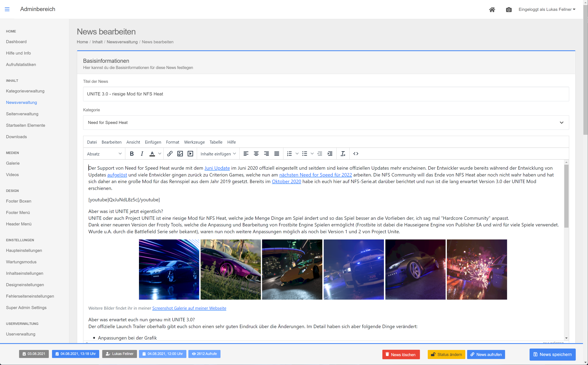This screenshot has height=365, width=588.
Task: Open Inhalte einfügen dropdown
Action: (218, 154)
